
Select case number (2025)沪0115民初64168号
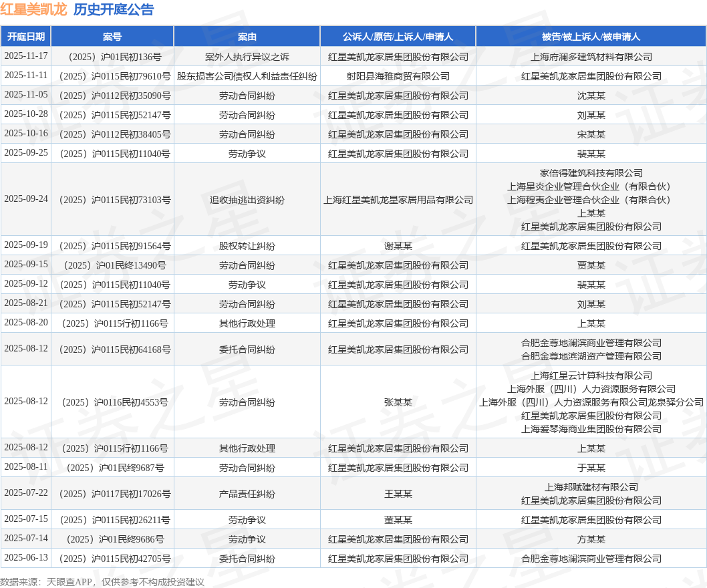point(112,349)
